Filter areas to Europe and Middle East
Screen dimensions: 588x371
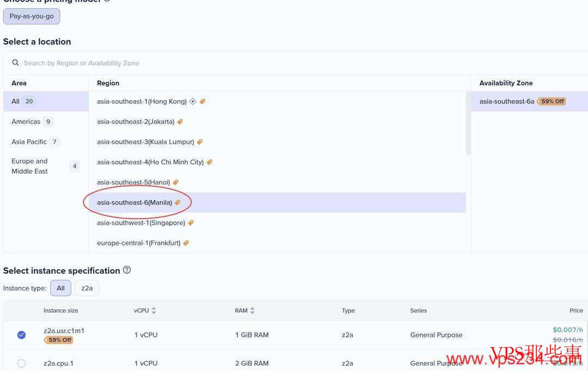click(30, 166)
